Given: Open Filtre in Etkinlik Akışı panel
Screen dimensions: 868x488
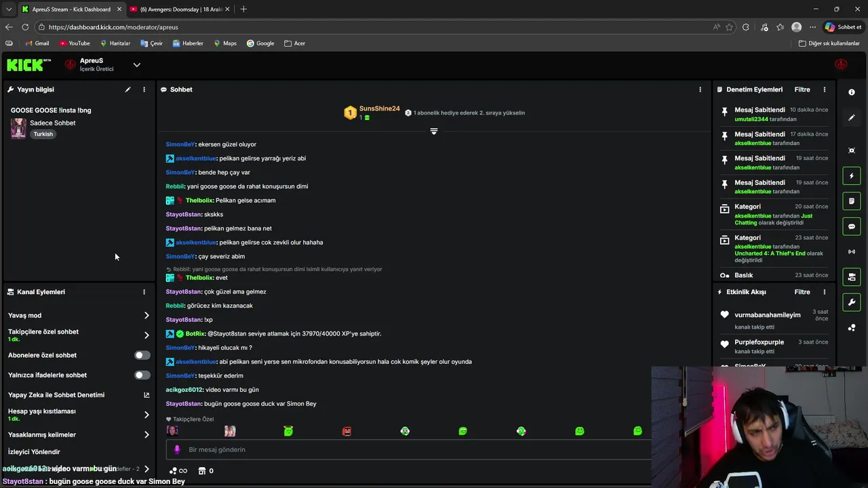Looking at the screenshot, I should point(802,292).
